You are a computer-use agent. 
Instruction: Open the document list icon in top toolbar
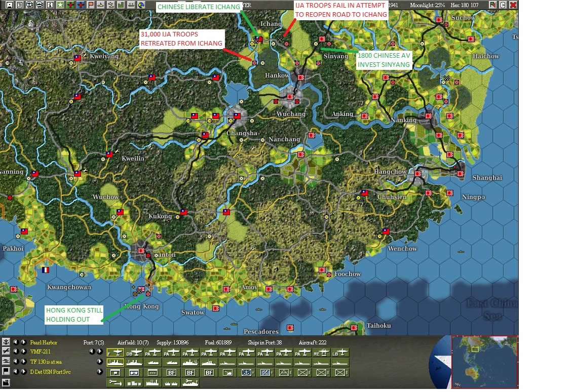click(20, 5)
